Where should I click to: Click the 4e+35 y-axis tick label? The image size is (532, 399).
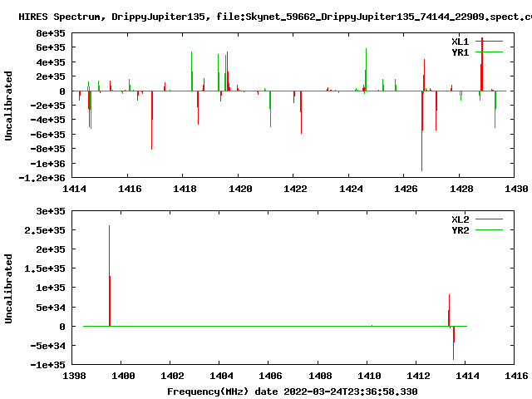51,62
